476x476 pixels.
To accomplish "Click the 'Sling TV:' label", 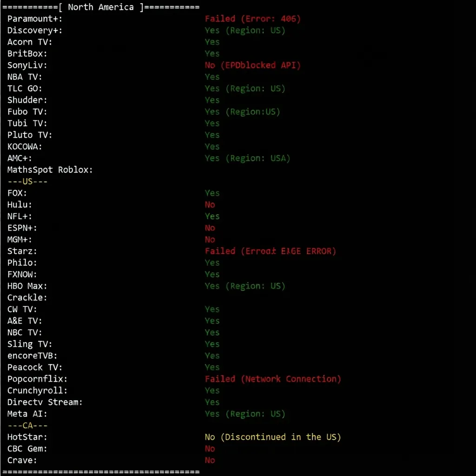I will click(x=29, y=344).
